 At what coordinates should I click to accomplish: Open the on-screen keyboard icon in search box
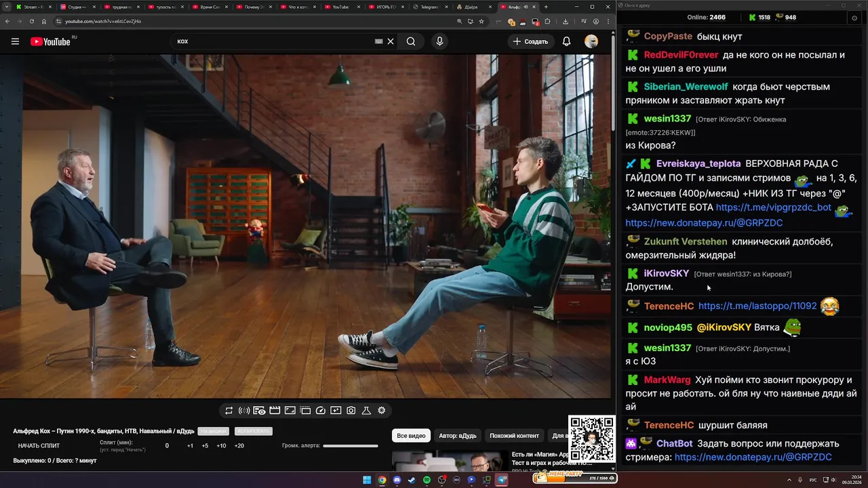click(379, 41)
